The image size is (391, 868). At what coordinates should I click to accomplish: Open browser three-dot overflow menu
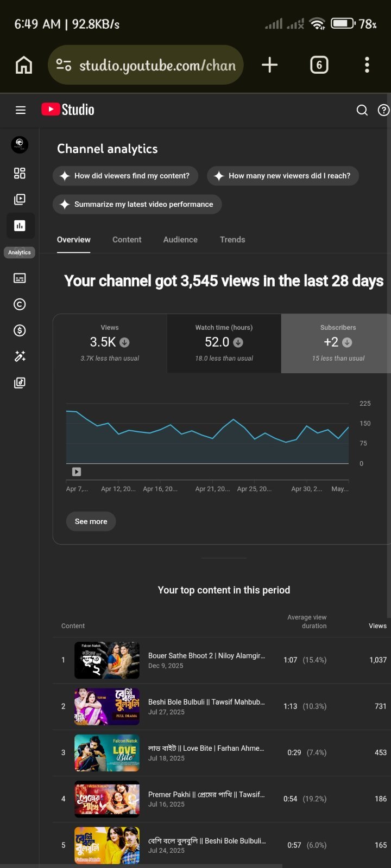pyautogui.click(x=367, y=65)
